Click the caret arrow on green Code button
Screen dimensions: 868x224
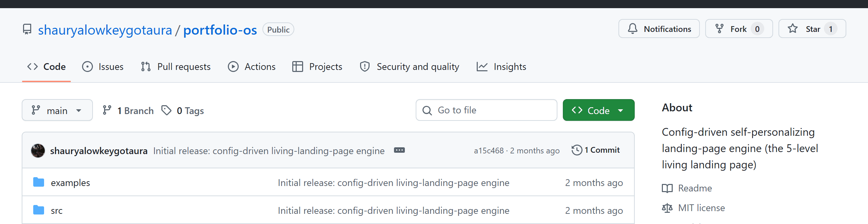coord(620,110)
